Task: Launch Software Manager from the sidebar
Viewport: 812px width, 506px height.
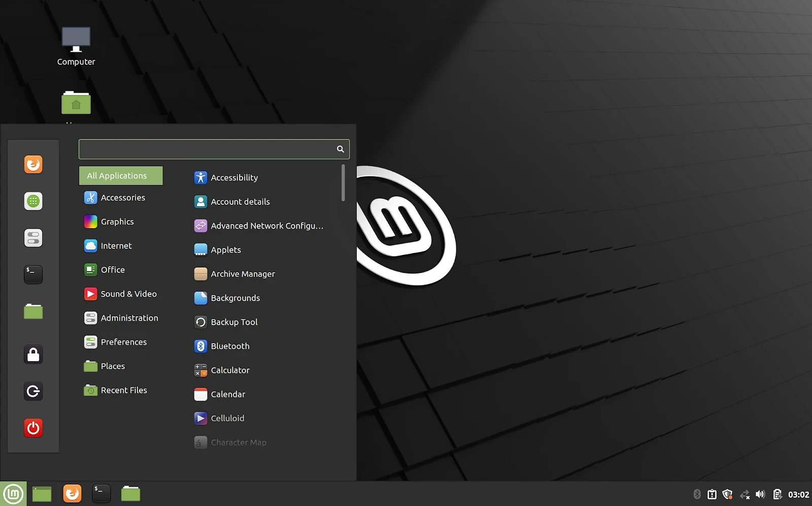Action: click(x=33, y=201)
